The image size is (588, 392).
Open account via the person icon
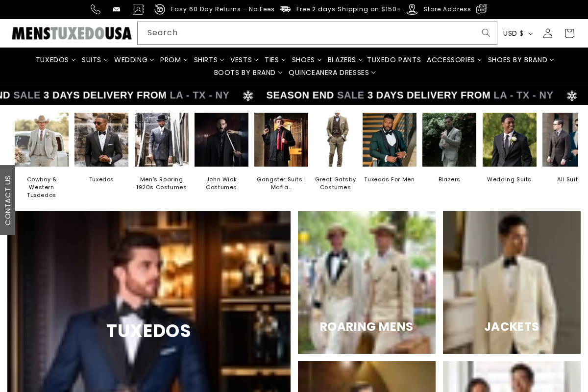click(547, 33)
